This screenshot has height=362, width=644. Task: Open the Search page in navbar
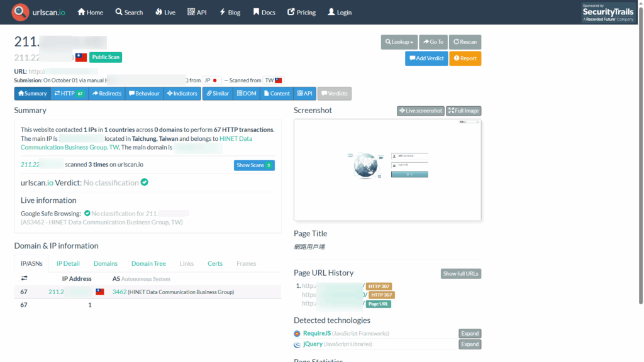coord(129,13)
